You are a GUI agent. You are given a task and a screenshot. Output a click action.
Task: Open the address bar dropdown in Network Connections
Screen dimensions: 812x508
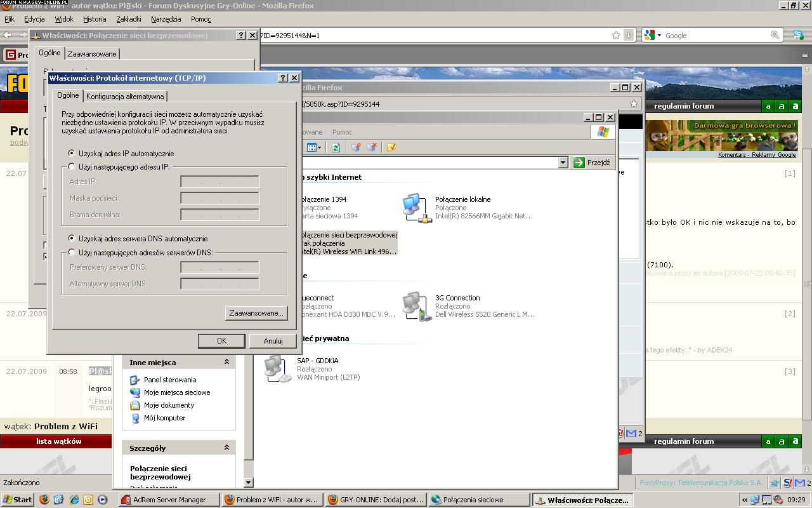coord(563,163)
